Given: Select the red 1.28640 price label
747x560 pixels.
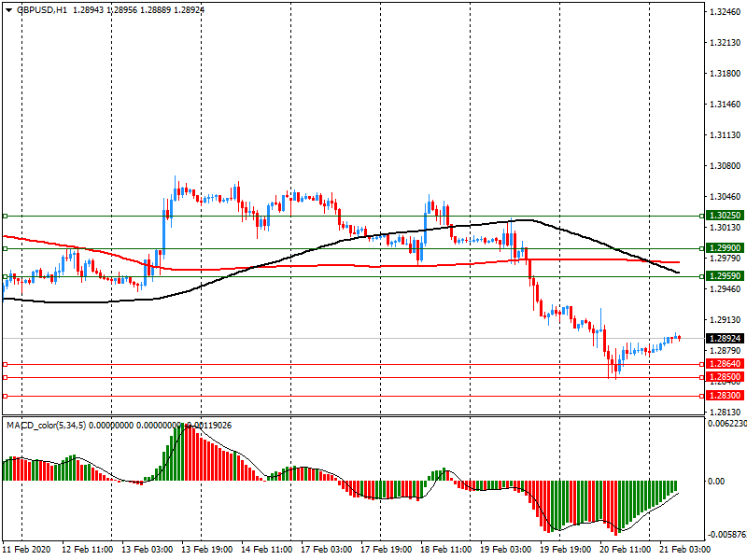Looking at the screenshot, I should [x=725, y=364].
